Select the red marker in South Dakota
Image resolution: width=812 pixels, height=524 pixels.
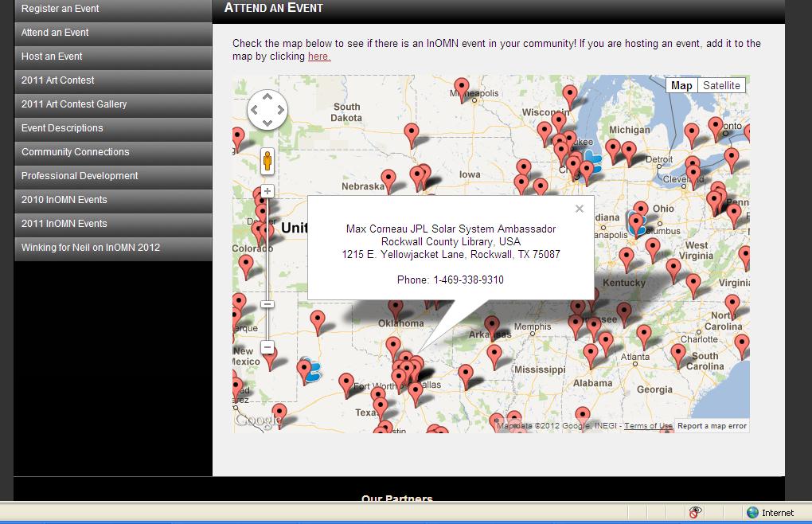coord(411,134)
